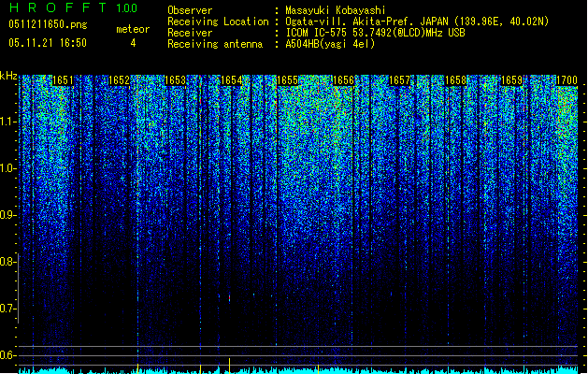Click the tallest yellow spike in the bottom power graph
This screenshot has width=588, height=374.
click(x=230, y=366)
